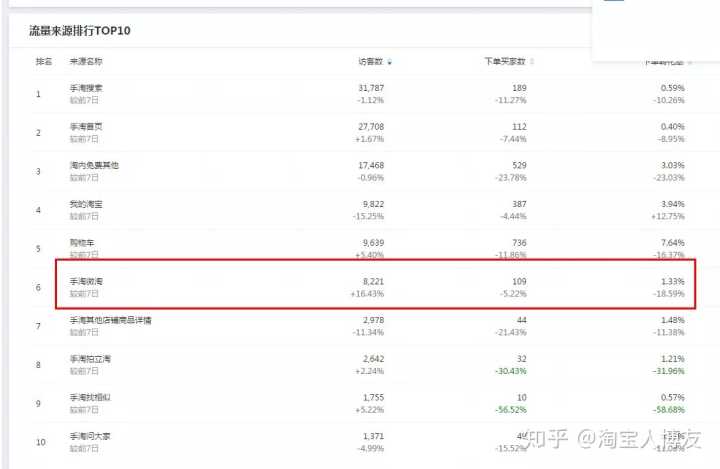The height and width of the screenshot is (469, 720).
Task: Select the 手淘找相似 source name
Action: point(90,397)
